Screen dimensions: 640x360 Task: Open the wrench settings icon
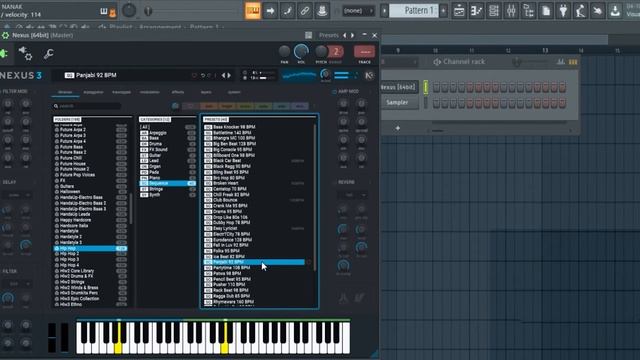[49, 53]
